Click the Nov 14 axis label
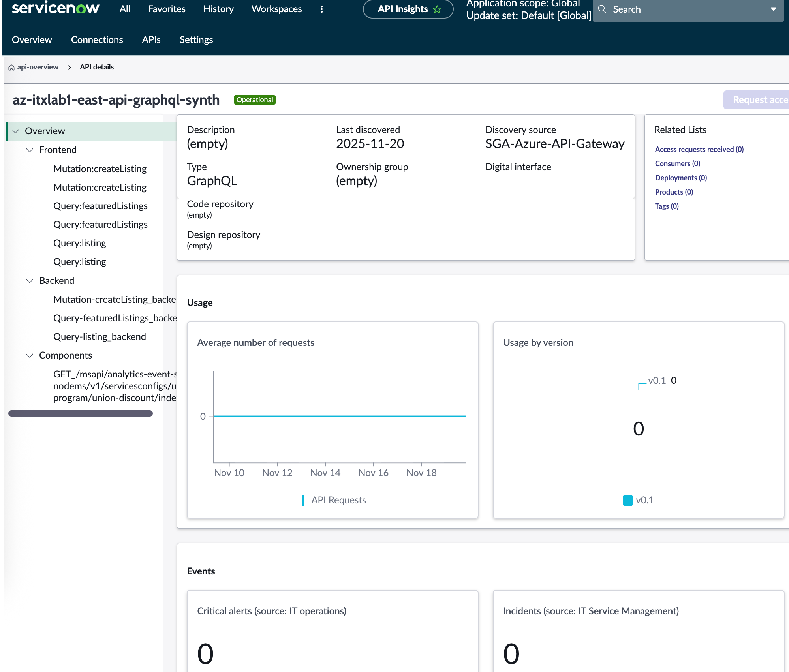 coord(325,473)
